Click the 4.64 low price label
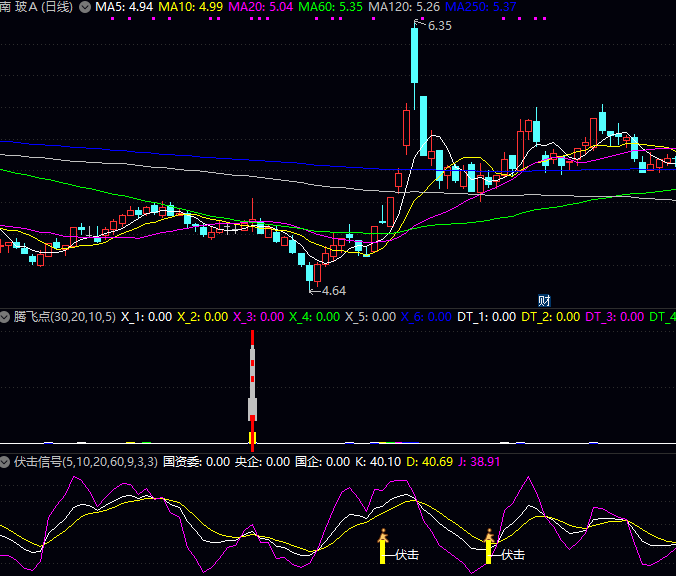This screenshot has height=576, width=676. coord(334,291)
